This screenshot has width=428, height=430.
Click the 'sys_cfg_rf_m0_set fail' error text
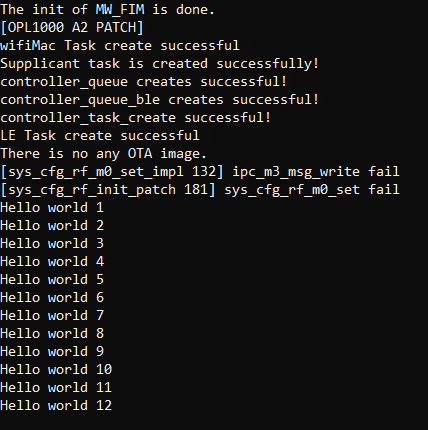[x=312, y=189]
